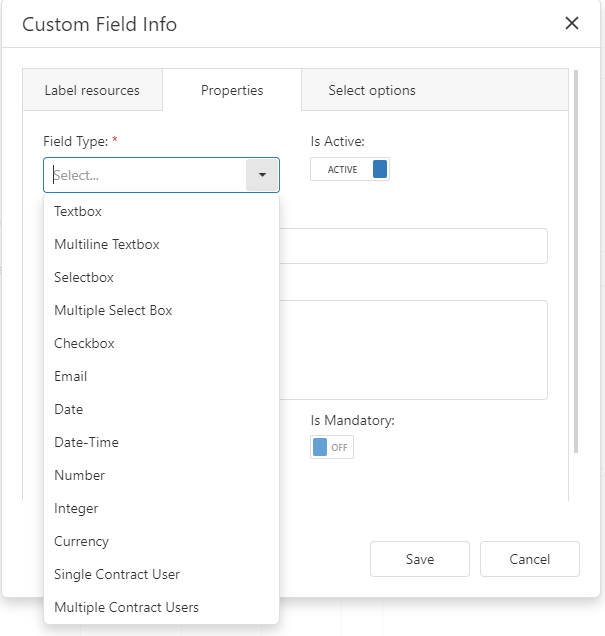Choose the Number field type
The width and height of the screenshot is (605, 636).
[161, 475]
